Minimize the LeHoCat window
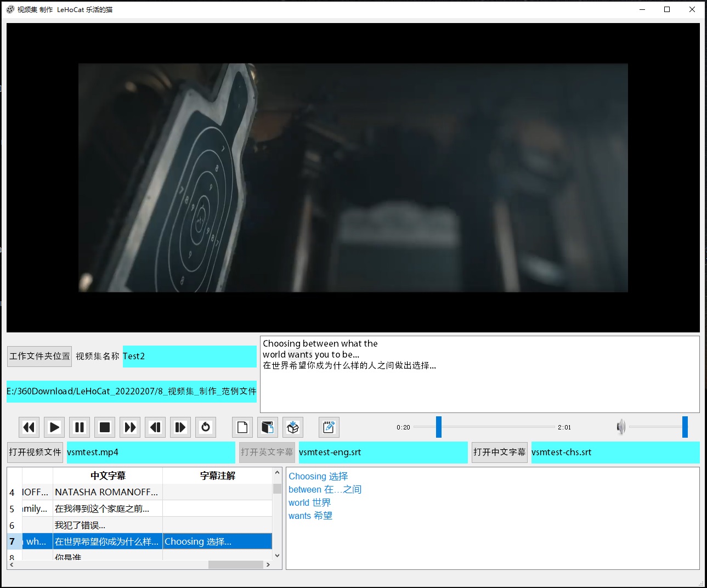This screenshot has height=588, width=707. click(642, 9)
